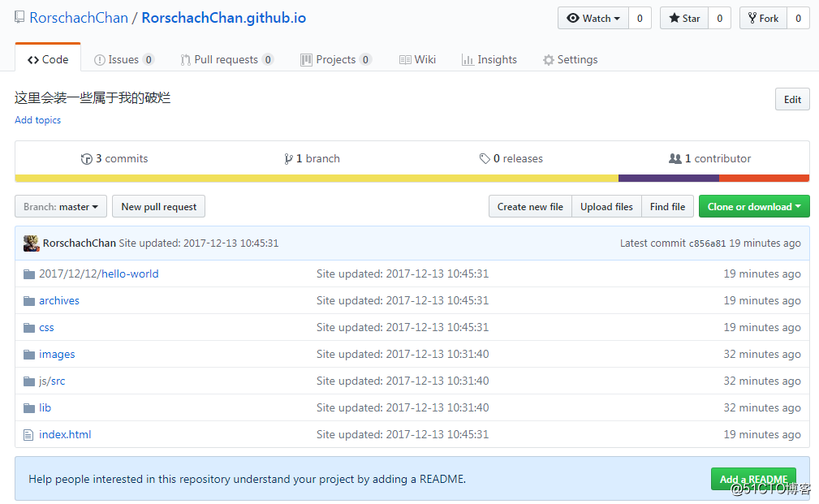Screen dimensions: 819x504
Task: Switch to the Issues tab
Action: pos(124,59)
